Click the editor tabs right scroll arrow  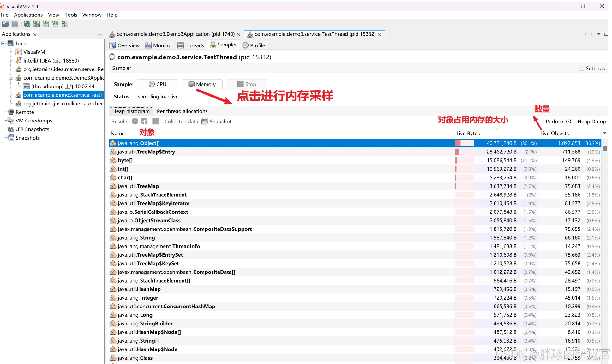point(592,34)
